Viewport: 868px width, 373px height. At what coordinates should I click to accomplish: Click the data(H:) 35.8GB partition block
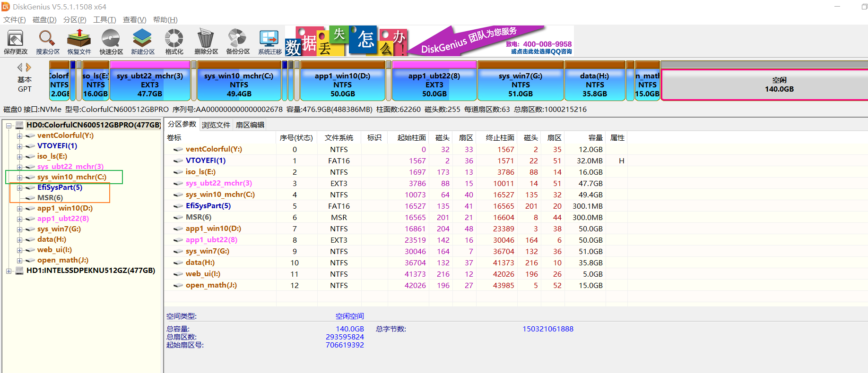point(595,81)
